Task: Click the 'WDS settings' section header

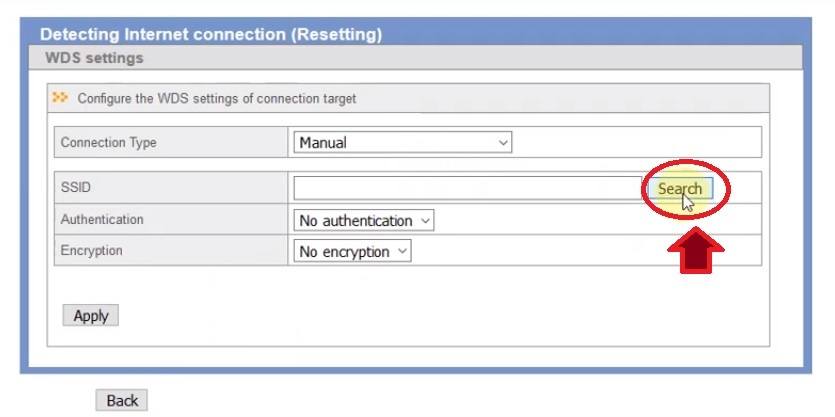Action: (94, 58)
